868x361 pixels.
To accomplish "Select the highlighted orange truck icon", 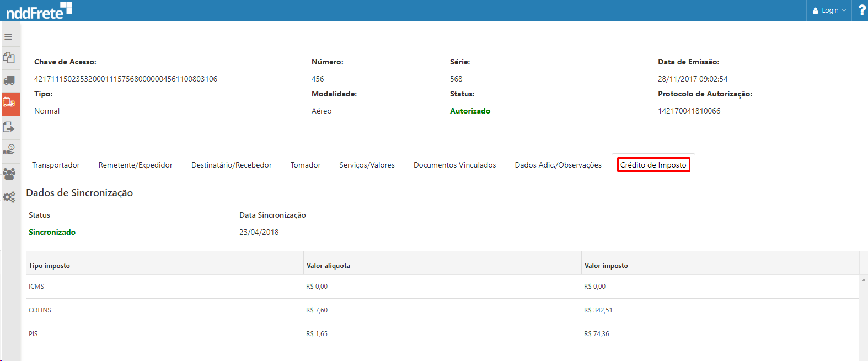I will tap(9, 103).
